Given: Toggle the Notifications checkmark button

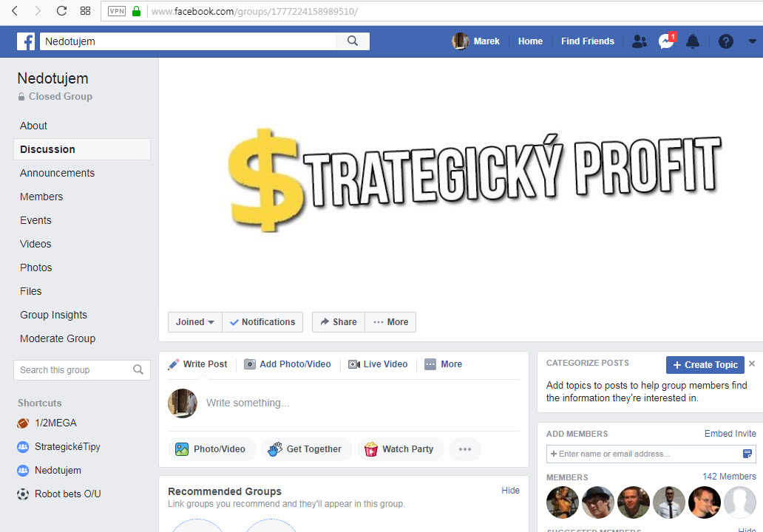Looking at the screenshot, I should click(x=262, y=322).
